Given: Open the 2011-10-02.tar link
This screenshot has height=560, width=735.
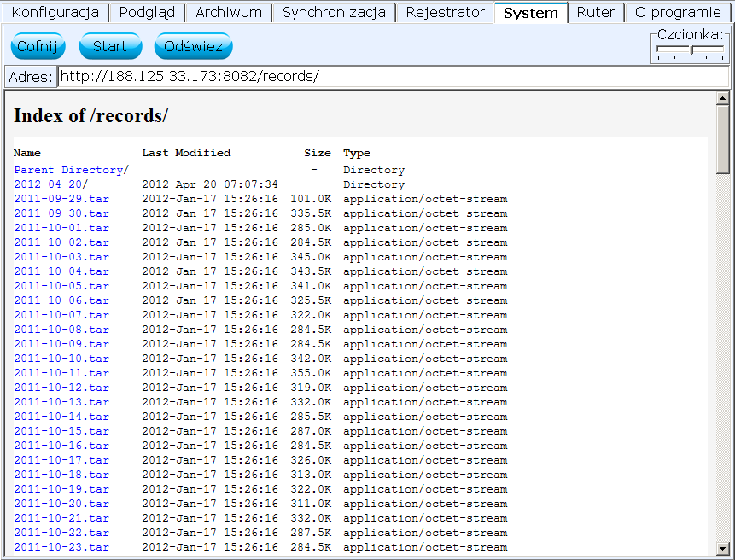Looking at the screenshot, I should [x=61, y=242].
